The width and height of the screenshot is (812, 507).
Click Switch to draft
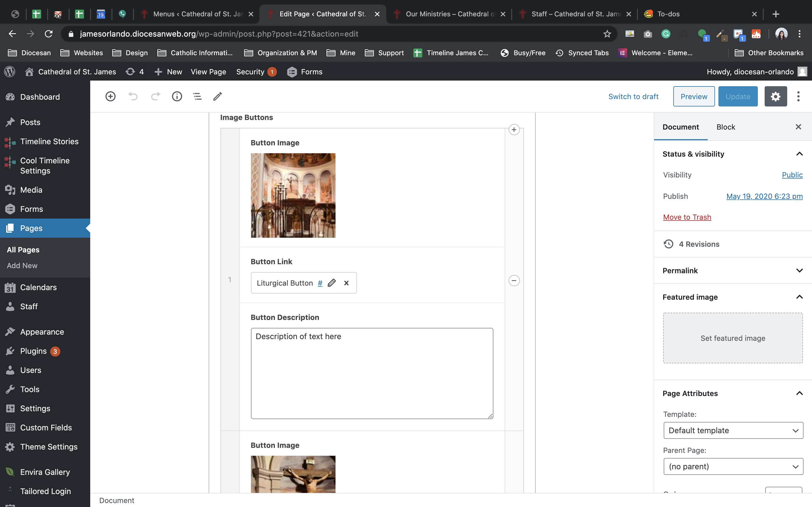pyautogui.click(x=633, y=97)
